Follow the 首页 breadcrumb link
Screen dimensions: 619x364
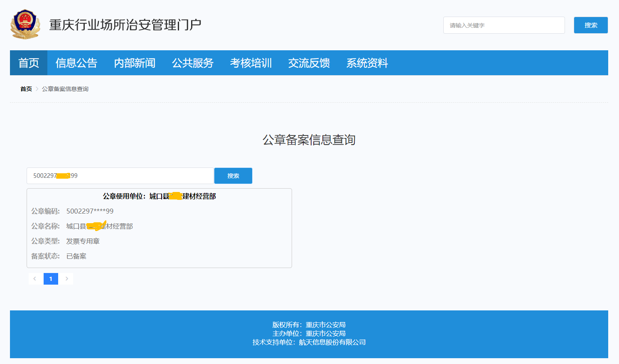coord(26,89)
